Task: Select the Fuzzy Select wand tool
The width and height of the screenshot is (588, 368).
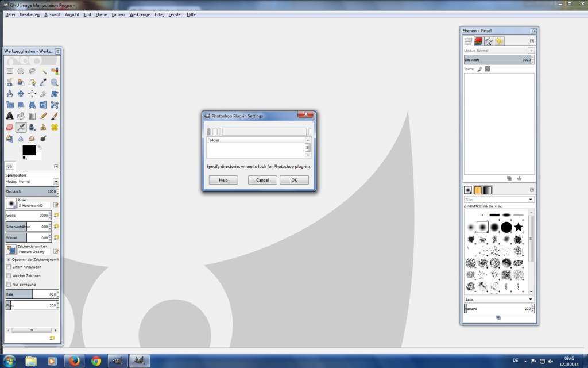Action: 44,71
